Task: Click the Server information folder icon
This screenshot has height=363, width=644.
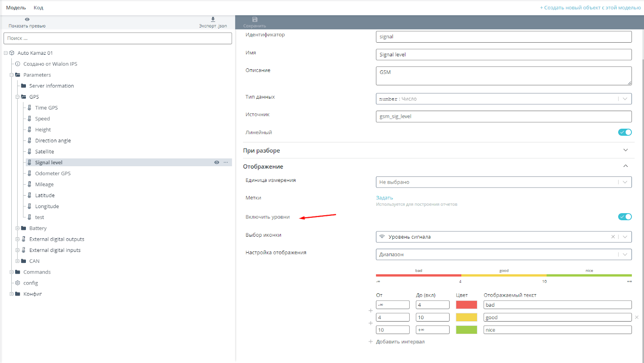Action: point(23,86)
